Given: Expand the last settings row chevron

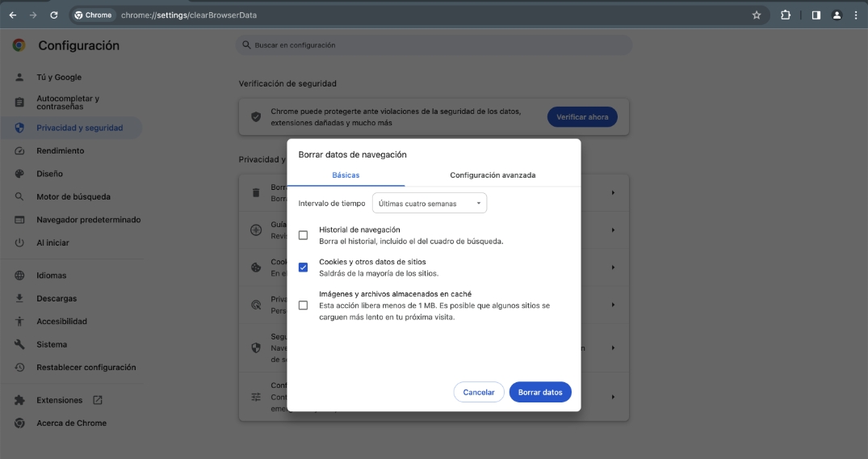Looking at the screenshot, I should coord(613,397).
